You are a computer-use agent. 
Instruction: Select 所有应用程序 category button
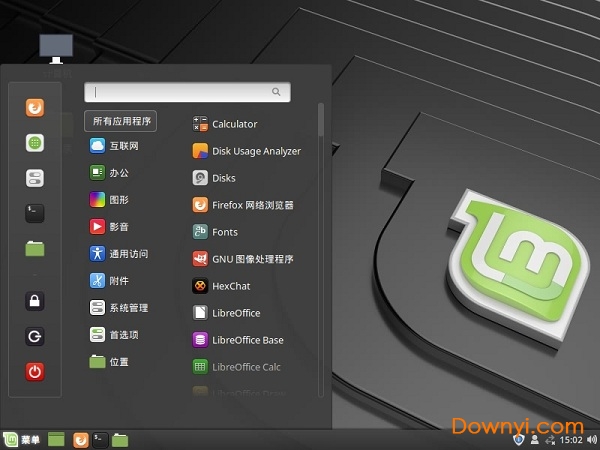pyautogui.click(x=121, y=121)
